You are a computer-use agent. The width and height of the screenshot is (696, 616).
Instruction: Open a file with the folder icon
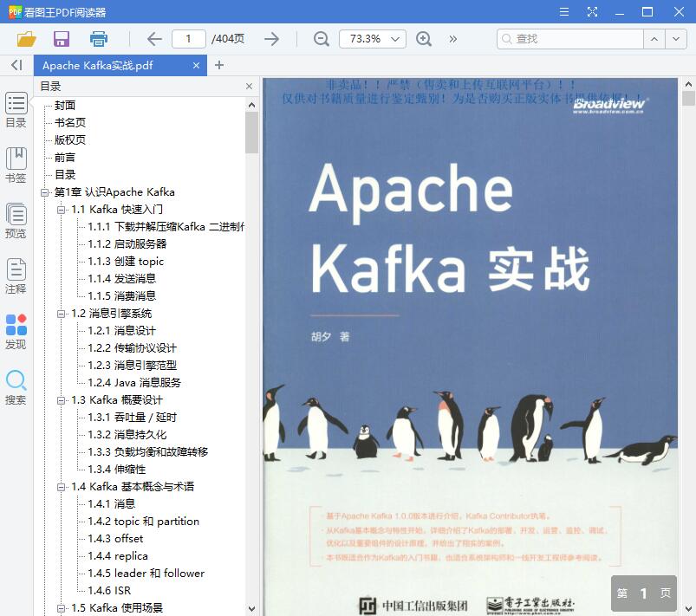[x=26, y=39]
